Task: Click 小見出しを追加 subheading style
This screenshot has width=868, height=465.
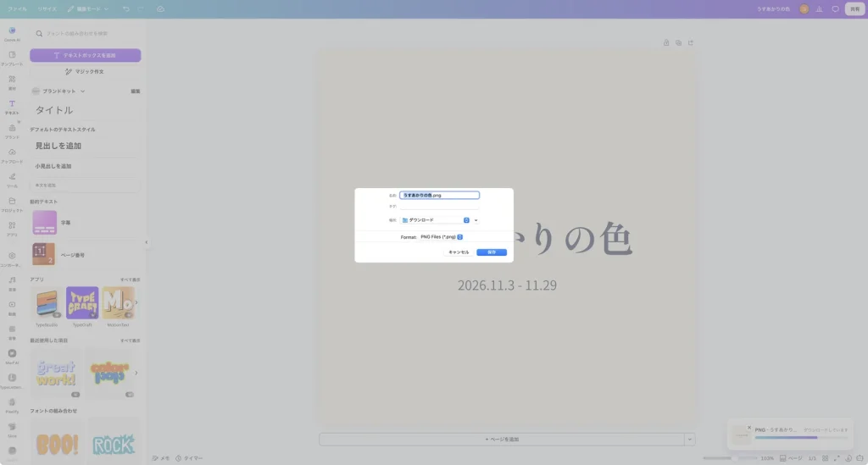Action: pyautogui.click(x=86, y=166)
